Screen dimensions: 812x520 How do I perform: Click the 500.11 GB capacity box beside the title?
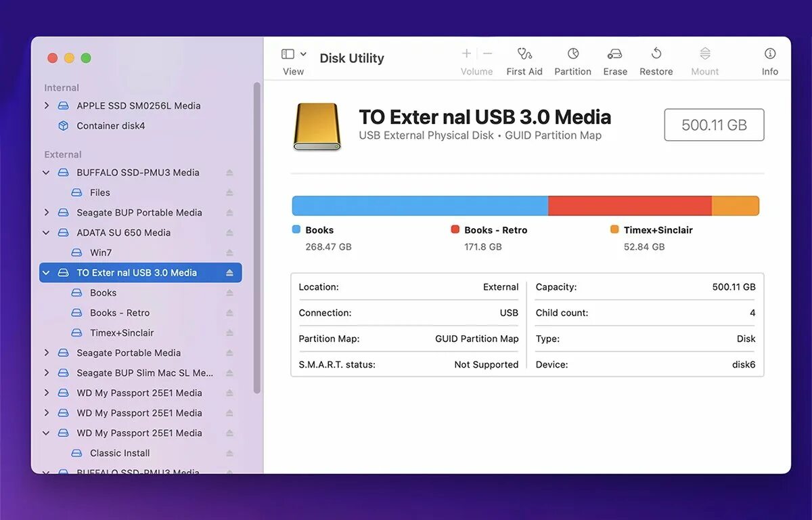point(714,125)
